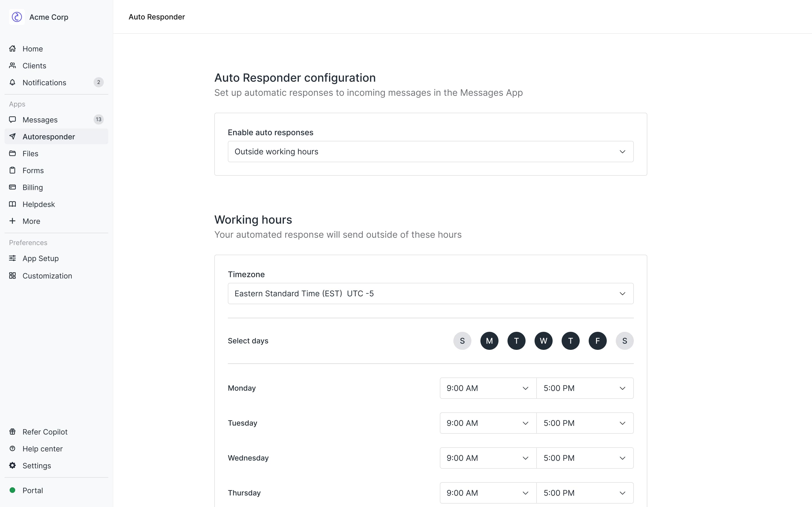Open Tuesday end time 5:00 PM selector
This screenshot has width=812, height=507.
(584, 423)
